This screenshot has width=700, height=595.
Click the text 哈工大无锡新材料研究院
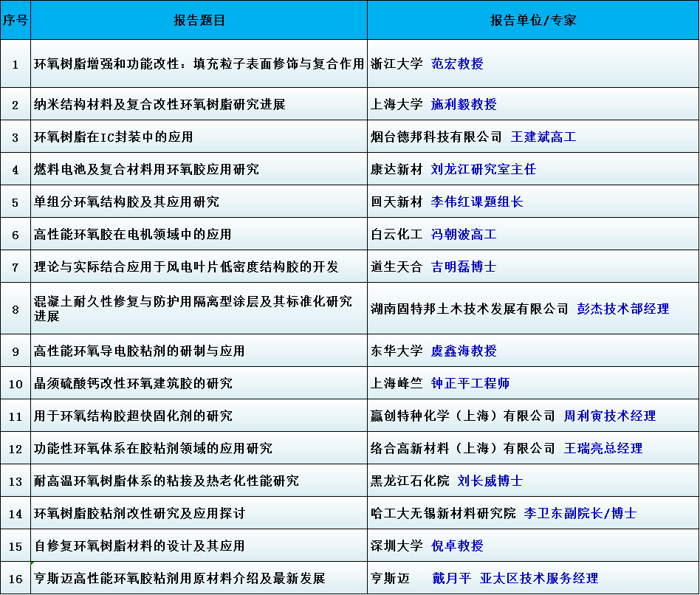(x=443, y=514)
